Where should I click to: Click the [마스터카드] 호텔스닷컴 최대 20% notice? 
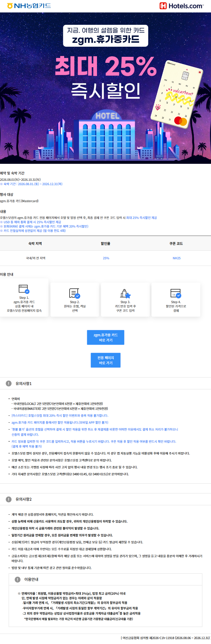click(60, 416)
